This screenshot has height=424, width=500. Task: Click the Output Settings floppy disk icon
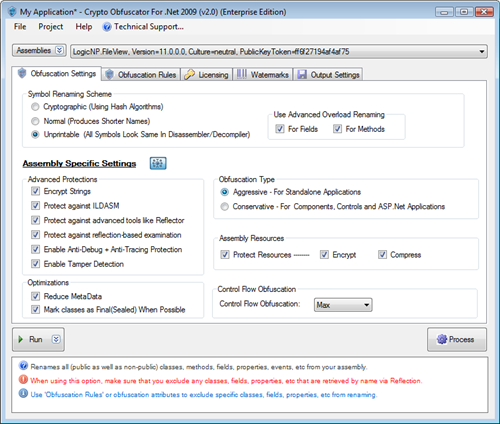point(302,74)
